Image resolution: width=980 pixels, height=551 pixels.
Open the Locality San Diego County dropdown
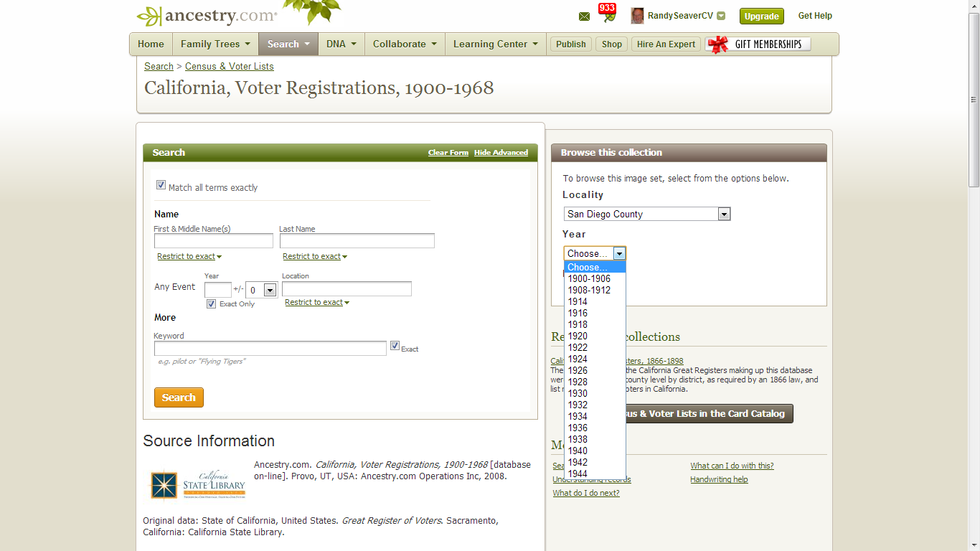(647, 214)
